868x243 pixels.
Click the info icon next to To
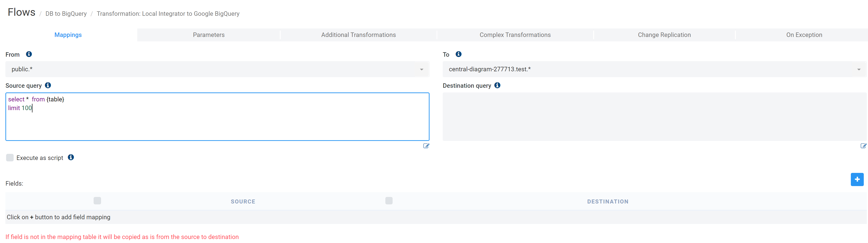pyautogui.click(x=459, y=54)
